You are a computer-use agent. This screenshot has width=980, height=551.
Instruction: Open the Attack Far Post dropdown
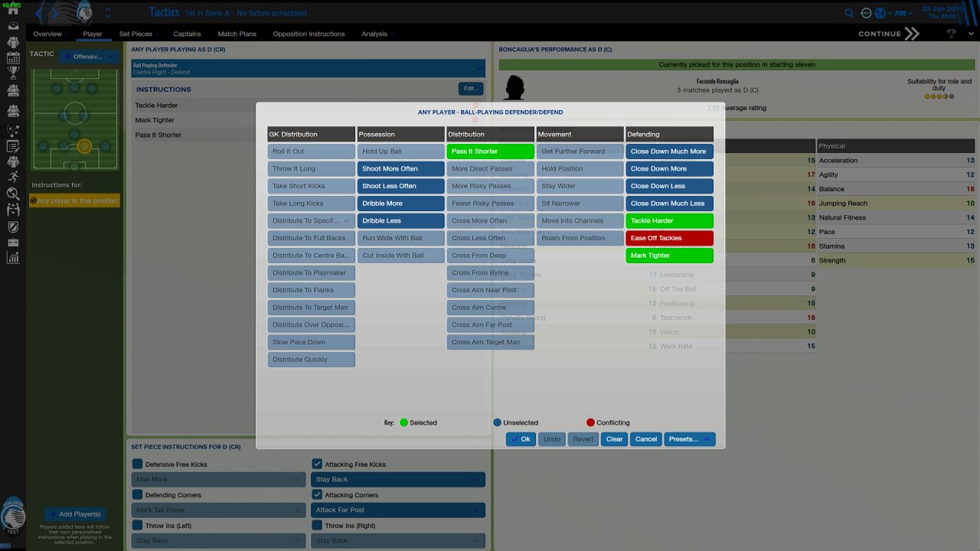click(398, 510)
